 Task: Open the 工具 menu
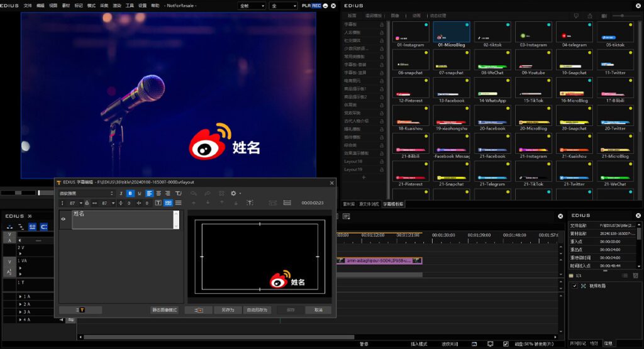click(x=130, y=6)
